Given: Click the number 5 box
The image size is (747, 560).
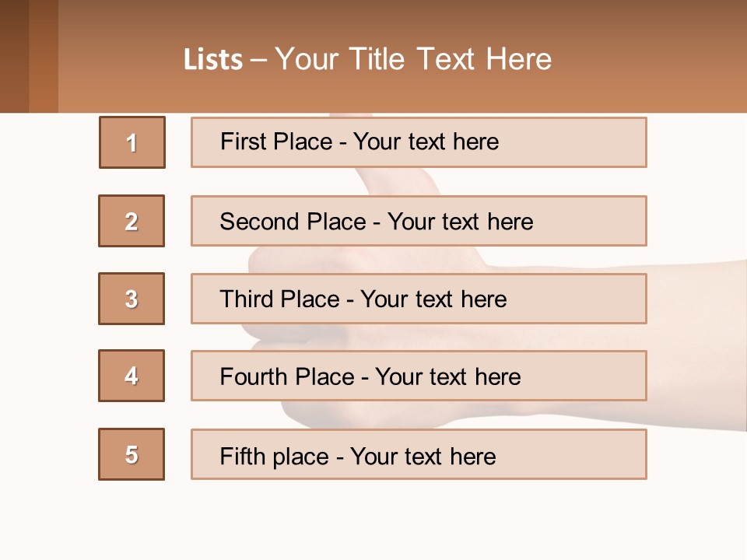Looking at the screenshot, I should click(132, 454).
